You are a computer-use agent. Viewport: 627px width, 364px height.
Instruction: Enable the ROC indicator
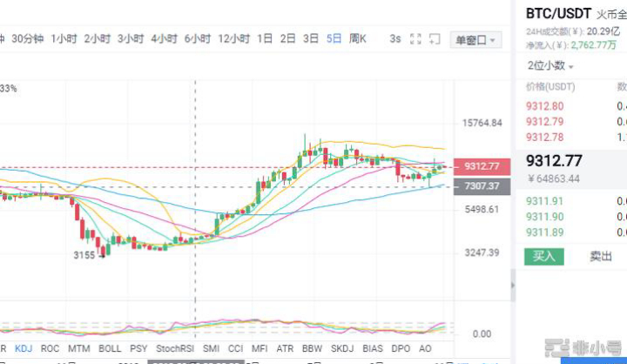coord(50,349)
